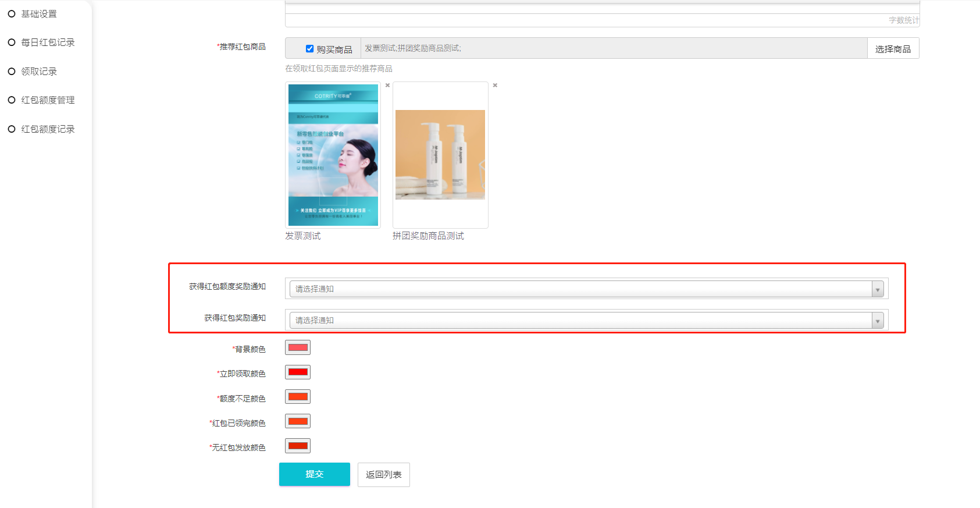Click the 提交 submit button

(314, 474)
